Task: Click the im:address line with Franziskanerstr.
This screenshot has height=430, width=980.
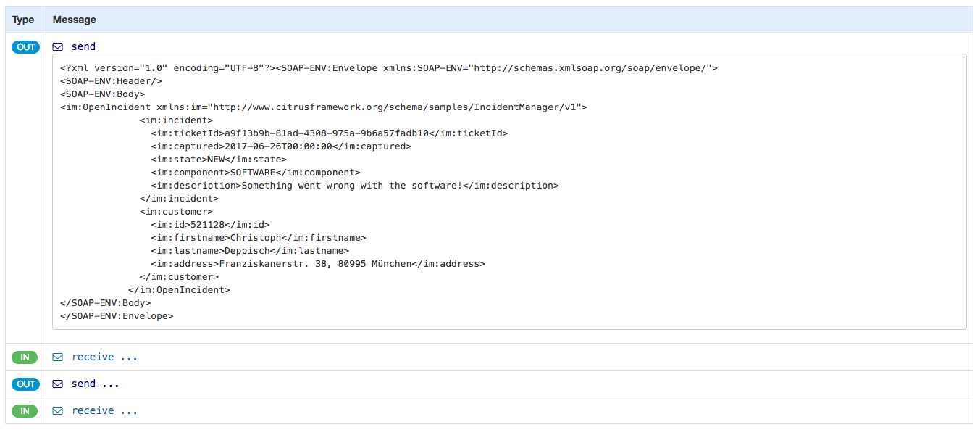Action: pyautogui.click(x=317, y=264)
